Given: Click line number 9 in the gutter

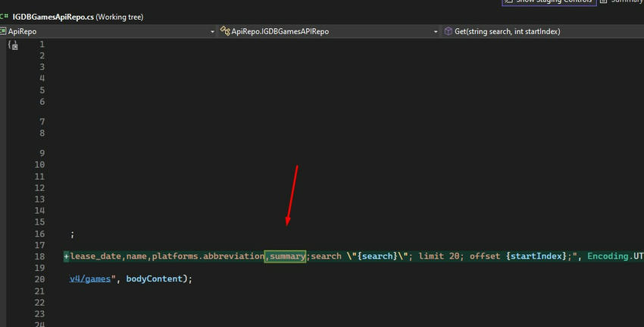Looking at the screenshot, I should click(42, 153).
